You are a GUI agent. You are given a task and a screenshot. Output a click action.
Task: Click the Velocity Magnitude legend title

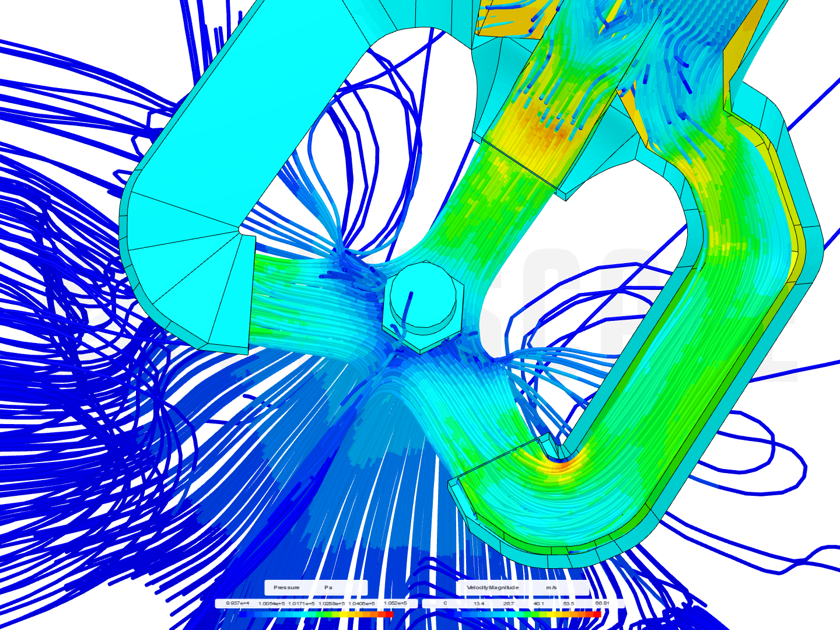click(493, 587)
